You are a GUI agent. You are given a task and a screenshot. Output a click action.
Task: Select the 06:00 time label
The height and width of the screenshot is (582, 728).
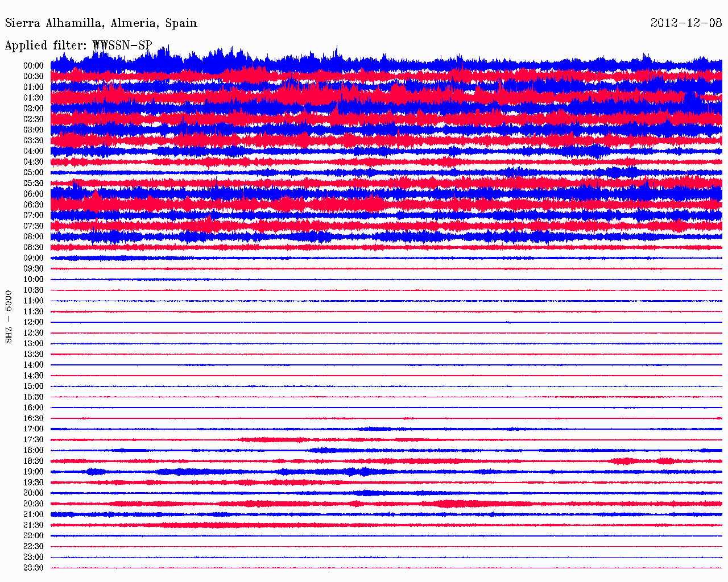tap(34, 194)
